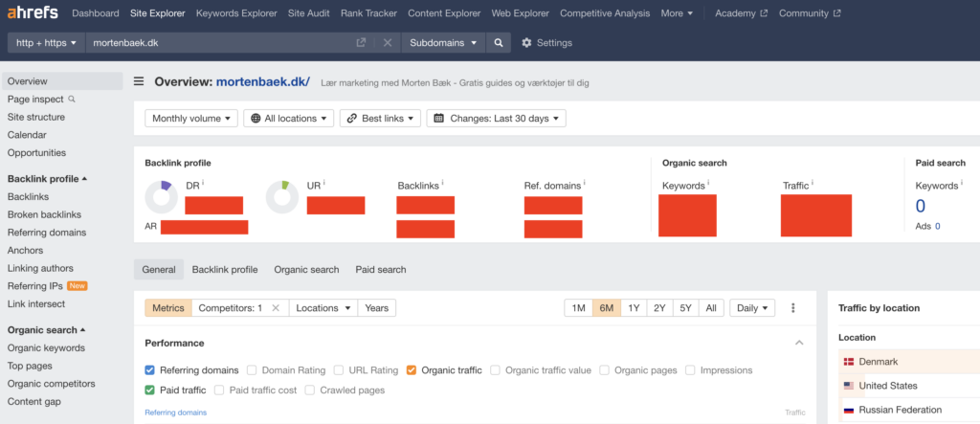Toggle Referring domains checkbox
The image size is (980, 424).
(x=150, y=370)
